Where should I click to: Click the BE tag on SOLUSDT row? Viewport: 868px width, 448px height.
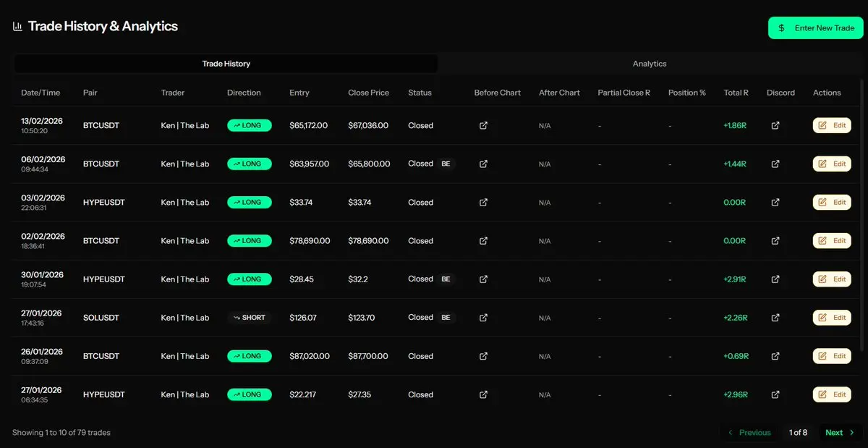[446, 318]
